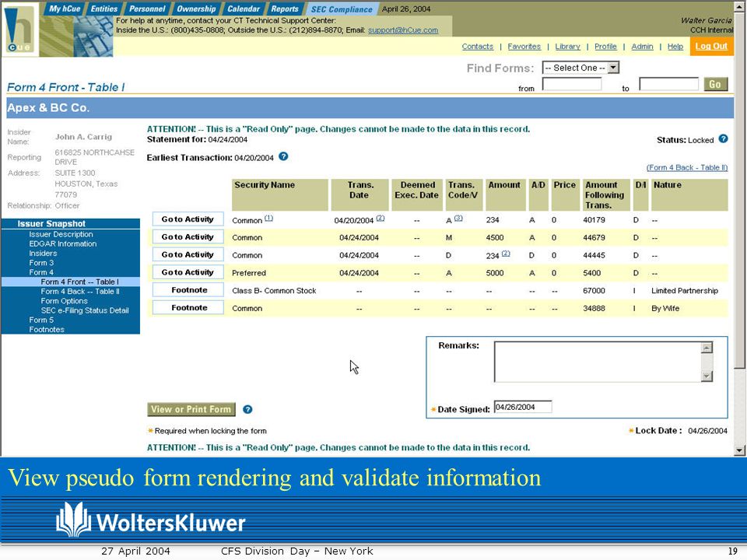Open footnote (1) next to Common security name
The image size is (747, 560).
click(268, 218)
